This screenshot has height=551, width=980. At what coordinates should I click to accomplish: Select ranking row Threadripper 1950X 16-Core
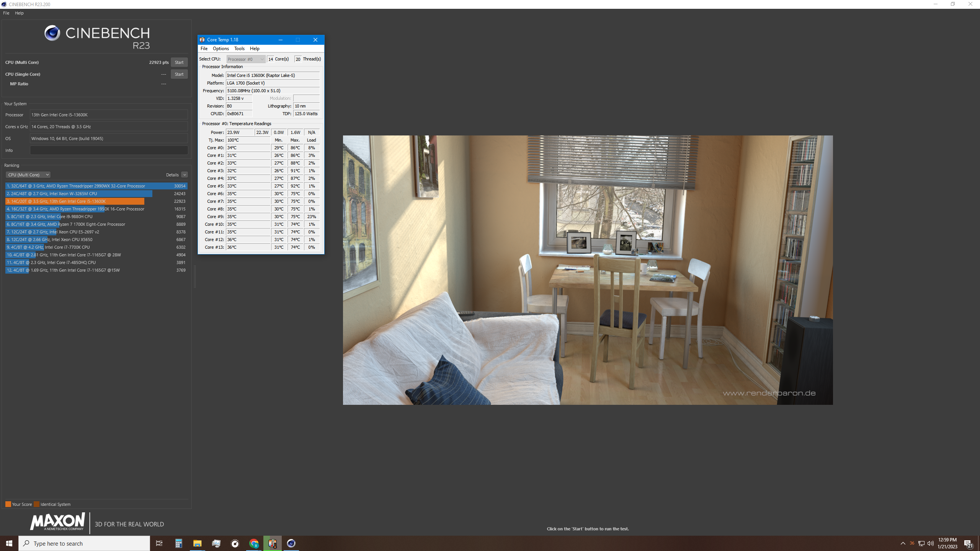tap(96, 209)
